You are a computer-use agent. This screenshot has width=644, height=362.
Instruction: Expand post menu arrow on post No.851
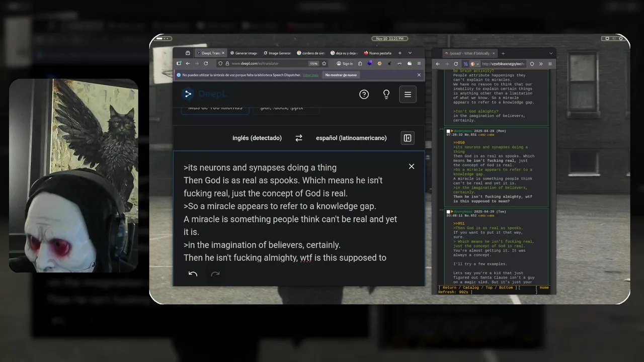(452, 131)
